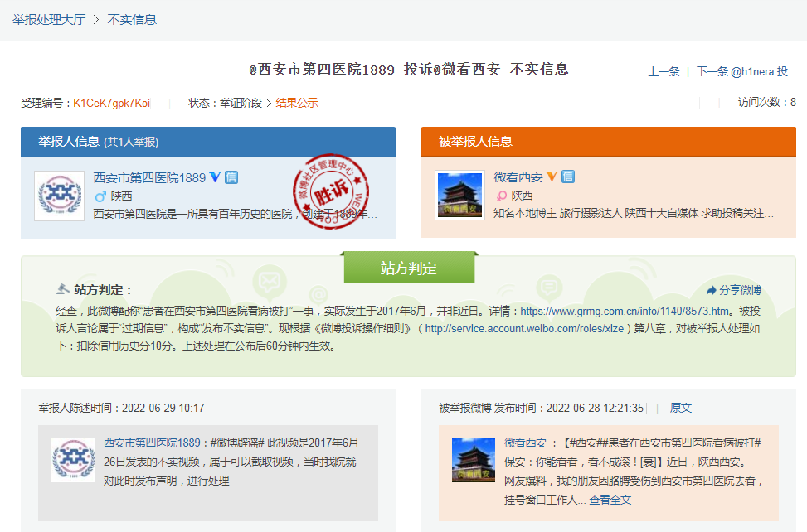The width and height of the screenshot is (807, 532).
Task: Go to next item 下一条:@h1nera
Action: (x=746, y=71)
